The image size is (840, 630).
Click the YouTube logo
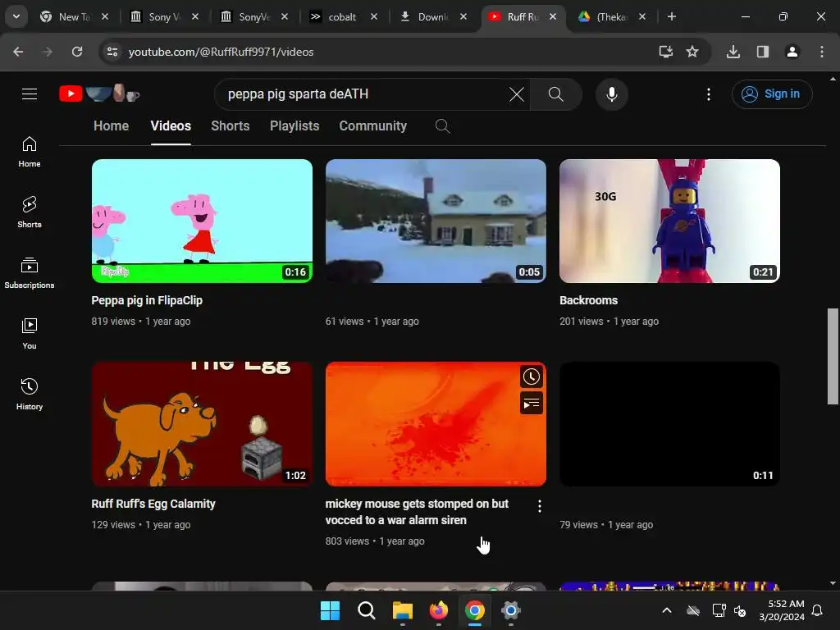99,94
